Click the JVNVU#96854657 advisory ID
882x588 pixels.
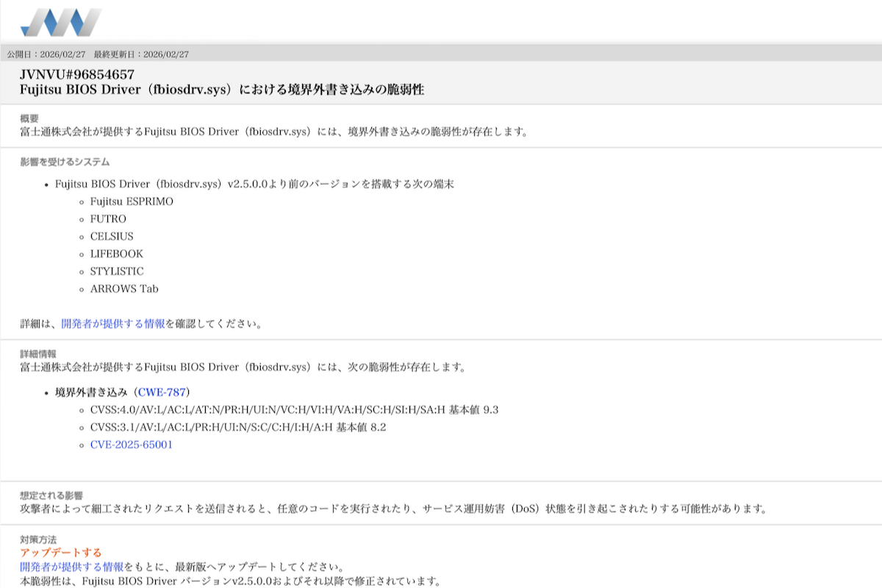pos(77,75)
